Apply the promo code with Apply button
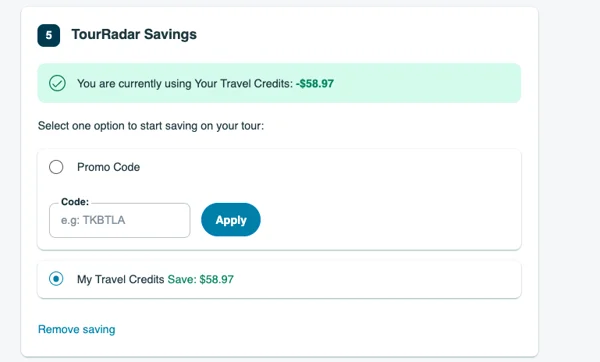 pos(231,220)
